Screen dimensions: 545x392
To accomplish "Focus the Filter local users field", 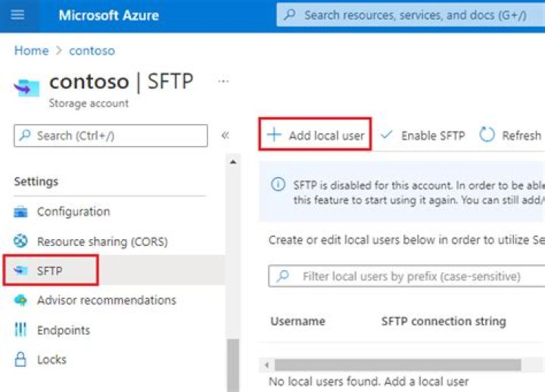I will coord(406,276).
